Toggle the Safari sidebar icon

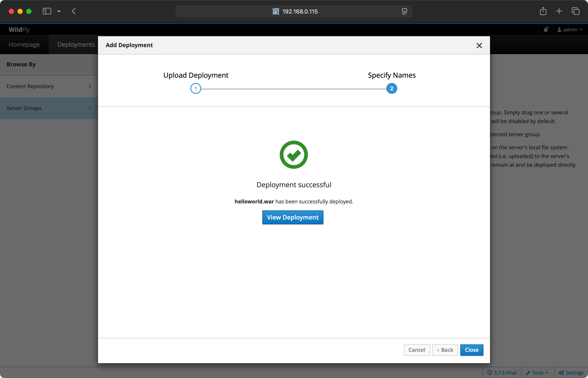[x=47, y=11]
